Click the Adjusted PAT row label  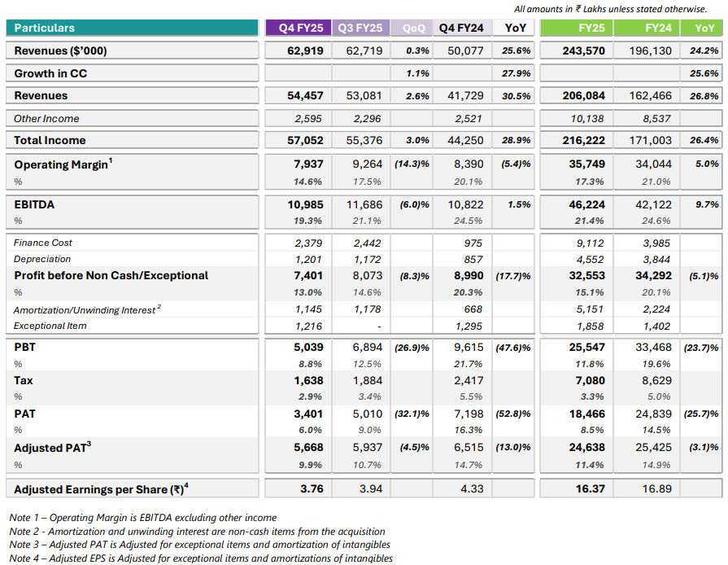(52, 448)
